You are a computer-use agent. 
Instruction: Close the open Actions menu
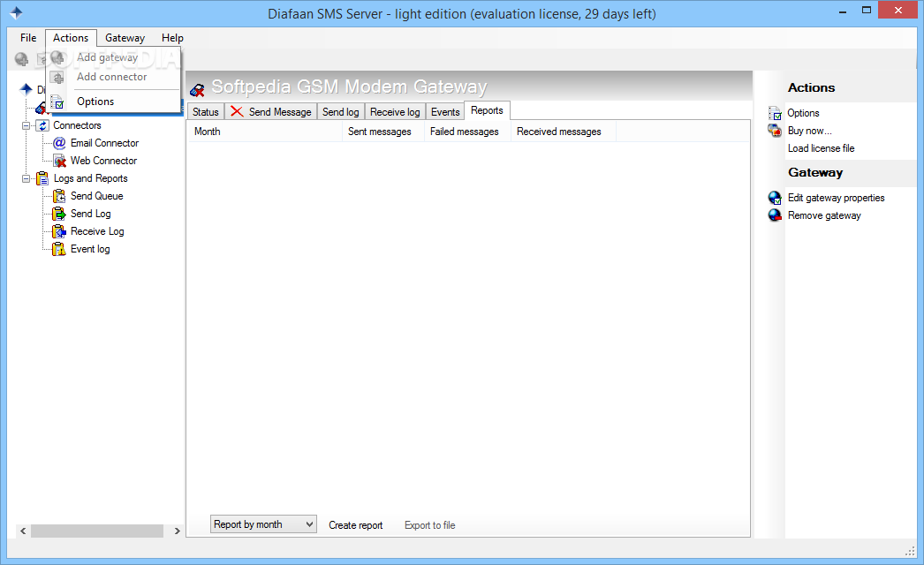71,38
